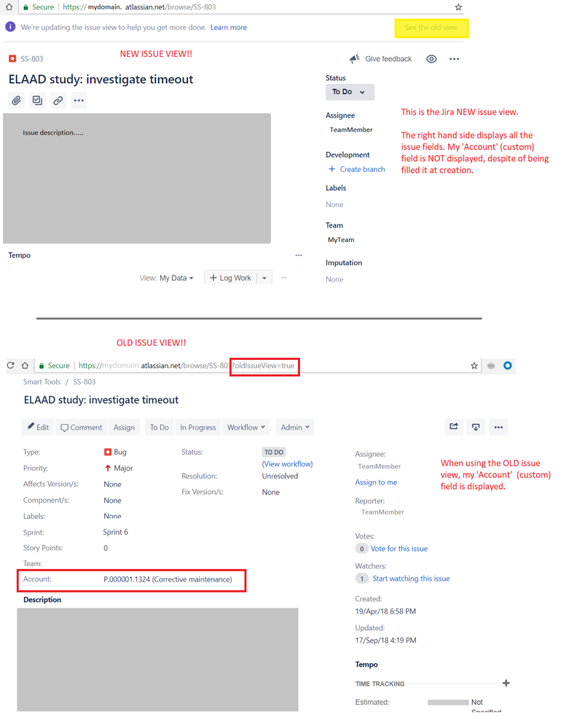Open the Learn more link

pyautogui.click(x=228, y=28)
